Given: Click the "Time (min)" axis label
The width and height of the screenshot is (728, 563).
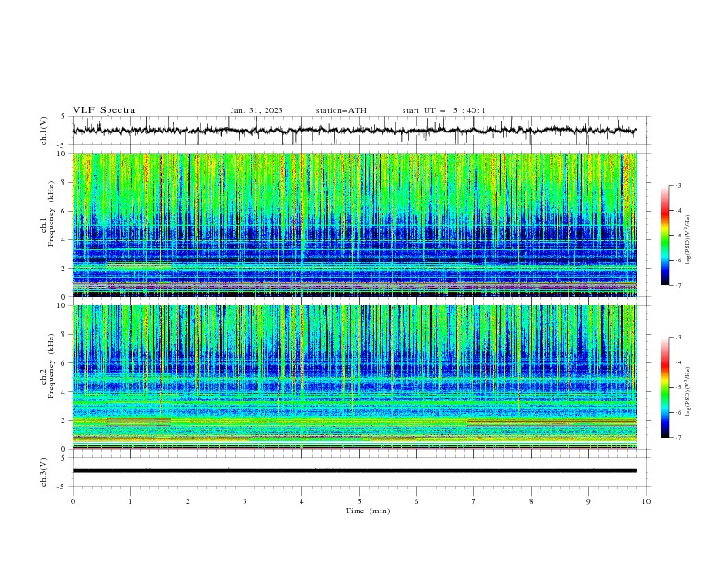Looking at the screenshot, I should [x=368, y=511].
